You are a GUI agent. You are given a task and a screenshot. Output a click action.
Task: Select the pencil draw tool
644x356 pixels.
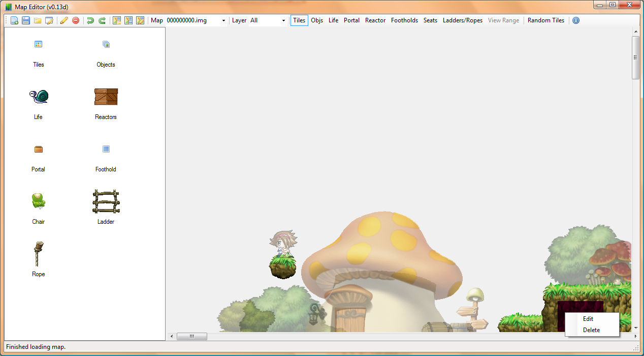(x=64, y=20)
